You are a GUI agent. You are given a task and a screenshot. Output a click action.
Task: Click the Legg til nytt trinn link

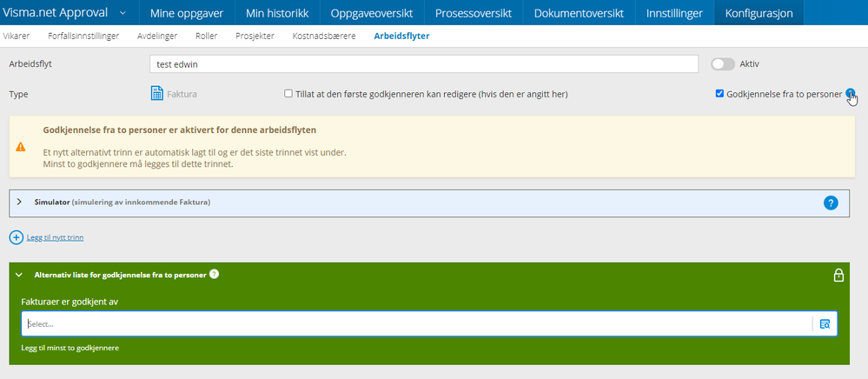(55, 237)
